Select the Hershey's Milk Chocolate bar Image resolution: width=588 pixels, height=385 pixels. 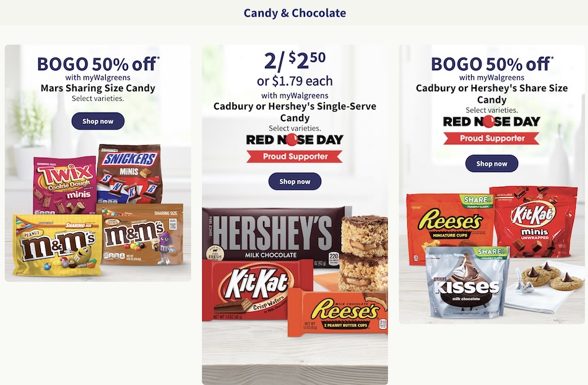point(273,233)
